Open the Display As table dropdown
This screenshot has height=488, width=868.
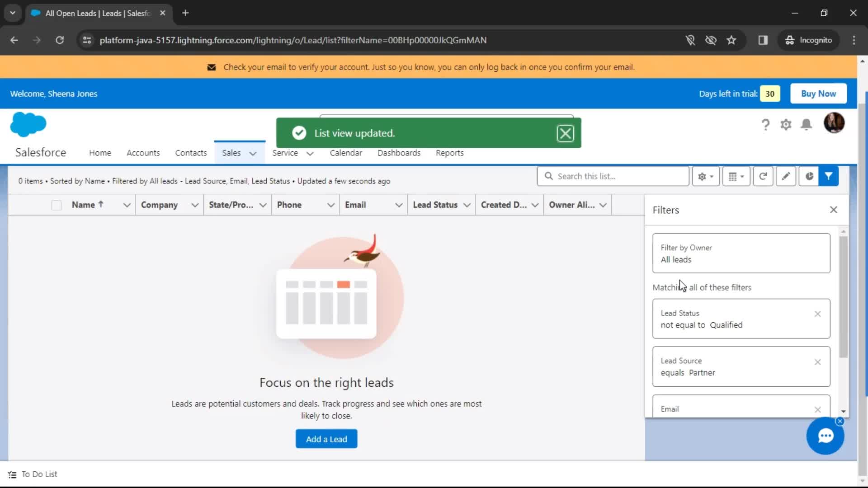point(736,176)
